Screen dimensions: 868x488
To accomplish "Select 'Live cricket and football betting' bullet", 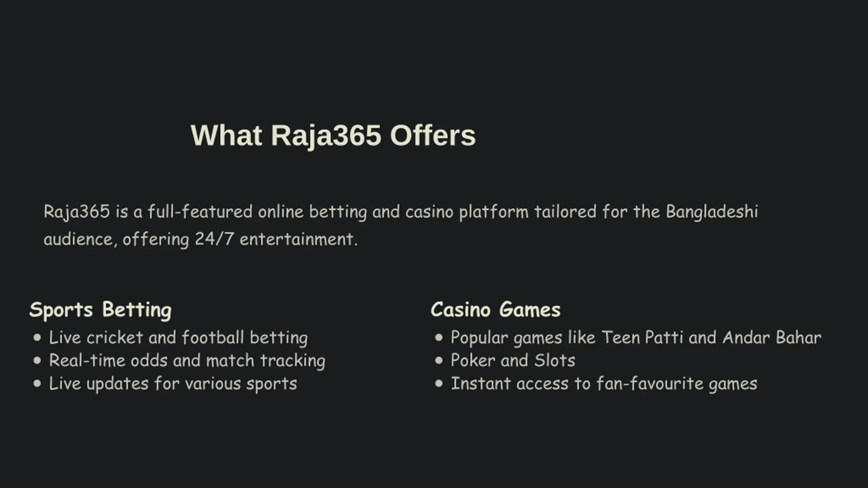I will [x=178, y=338].
